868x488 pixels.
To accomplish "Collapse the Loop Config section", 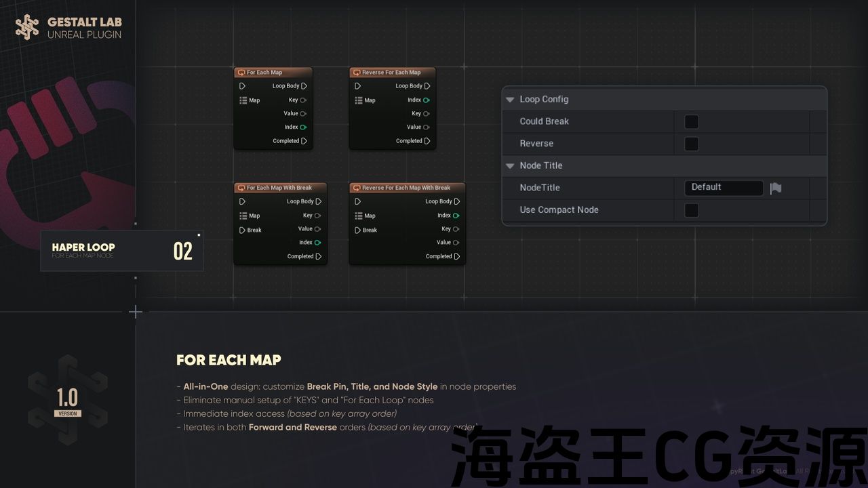I will coord(510,100).
